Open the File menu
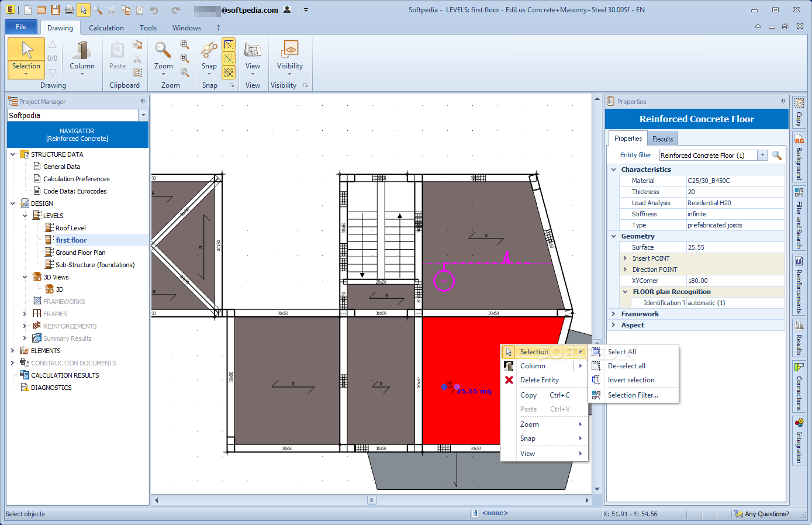 point(21,27)
